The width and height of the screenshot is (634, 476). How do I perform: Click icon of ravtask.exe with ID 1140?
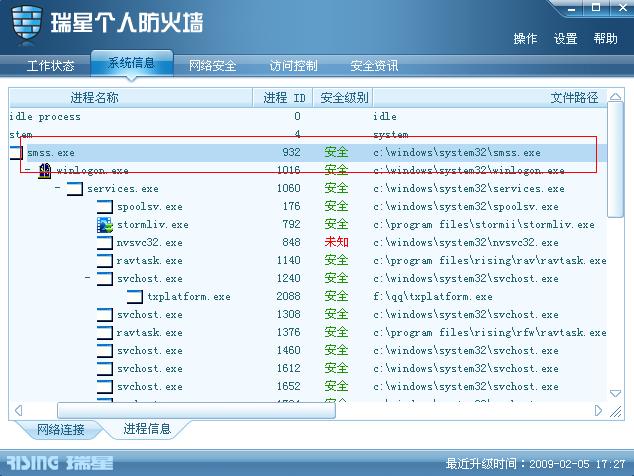(105, 261)
